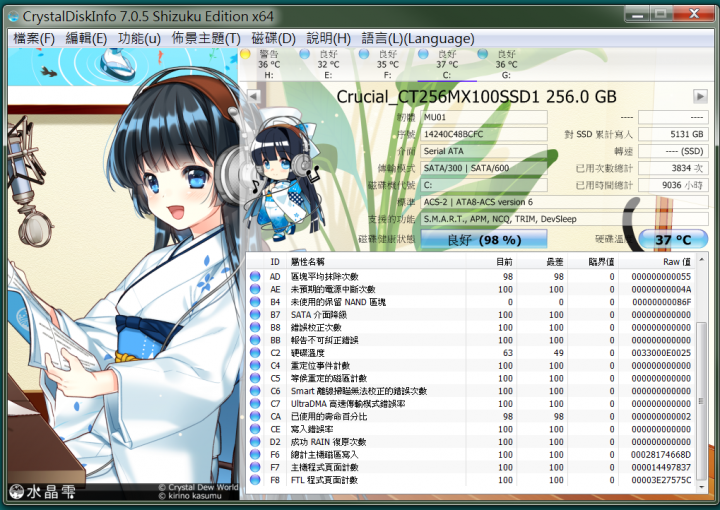Select the G: drive status icon

[482, 54]
